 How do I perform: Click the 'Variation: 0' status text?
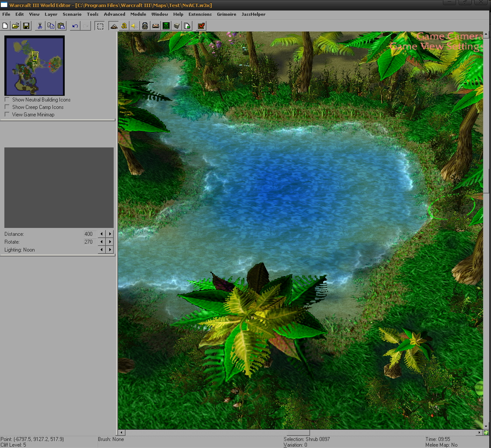295,445
